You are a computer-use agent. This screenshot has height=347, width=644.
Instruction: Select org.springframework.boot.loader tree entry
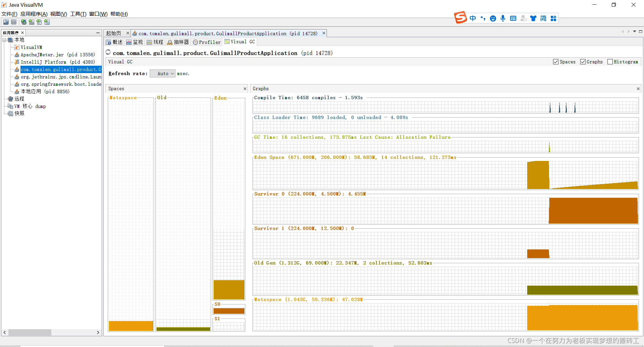coord(61,84)
